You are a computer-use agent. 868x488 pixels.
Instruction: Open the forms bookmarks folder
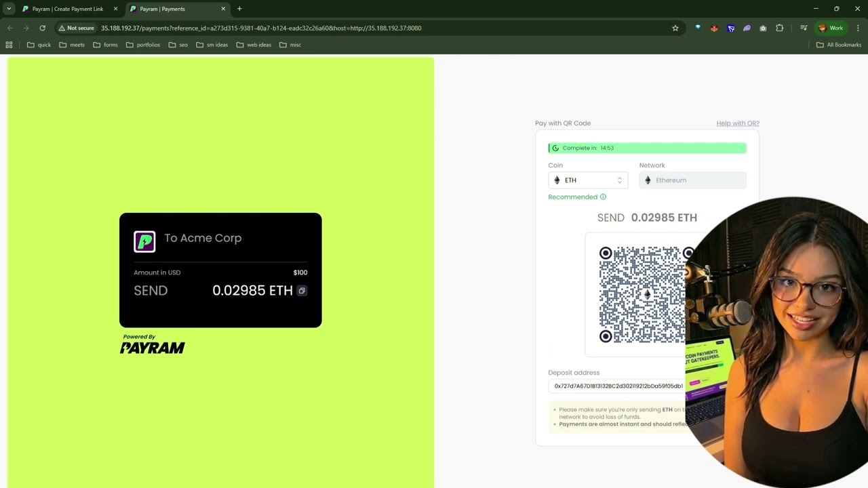pyautogui.click(x=105, y=45)
